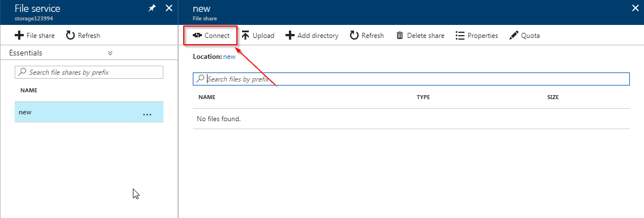Refresh the new file share blade

pos(367,36)
